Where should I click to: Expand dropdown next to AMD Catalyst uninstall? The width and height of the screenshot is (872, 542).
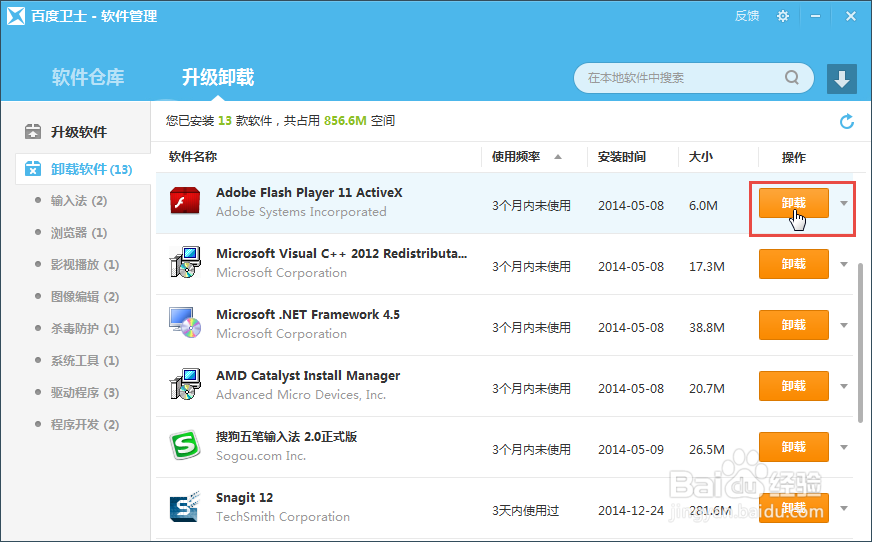[x=844, y=386]
